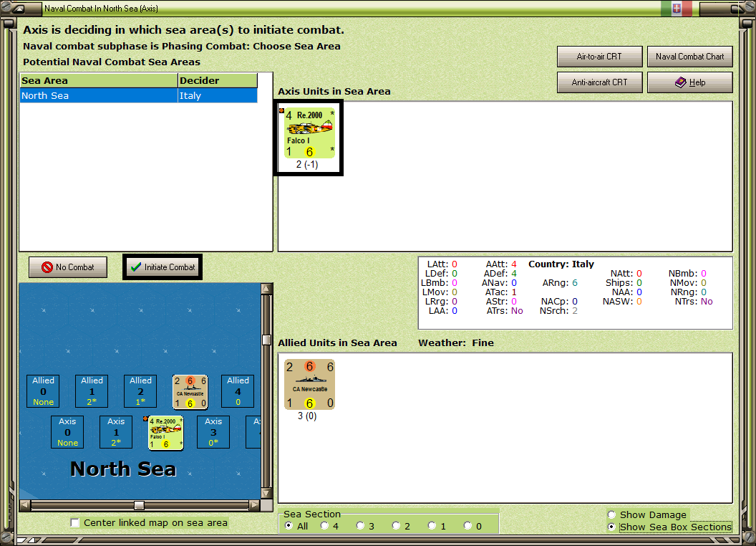
Task: Select sea section 0 radio button
Action: point(467,526)
